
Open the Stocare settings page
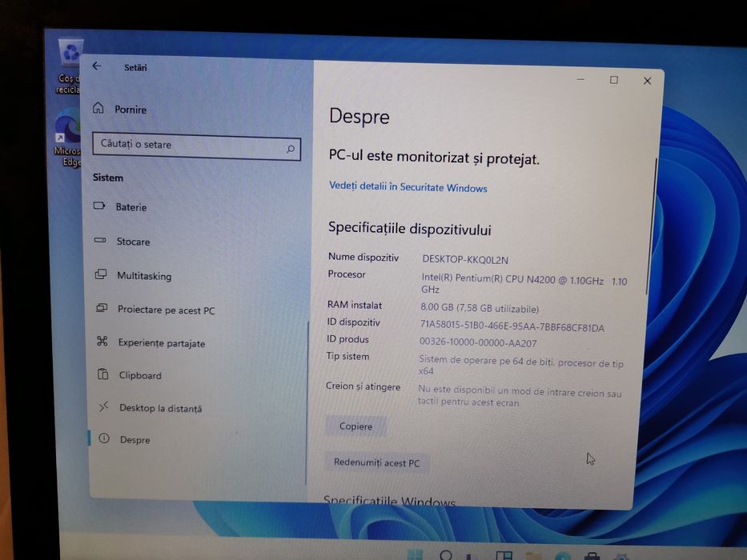[134, 242]
